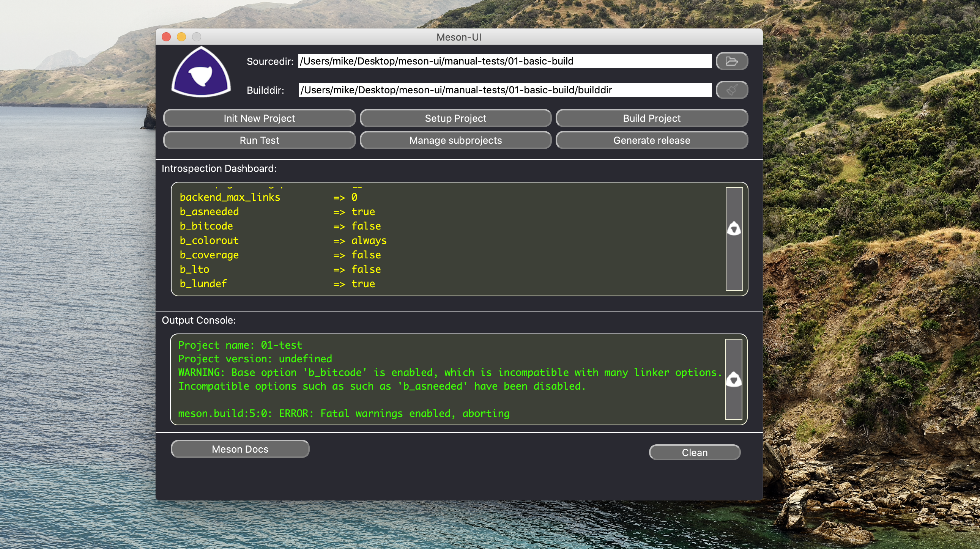The image size is (980, 549).
Task: Open source folder browse icon
Action: [731, 61]
